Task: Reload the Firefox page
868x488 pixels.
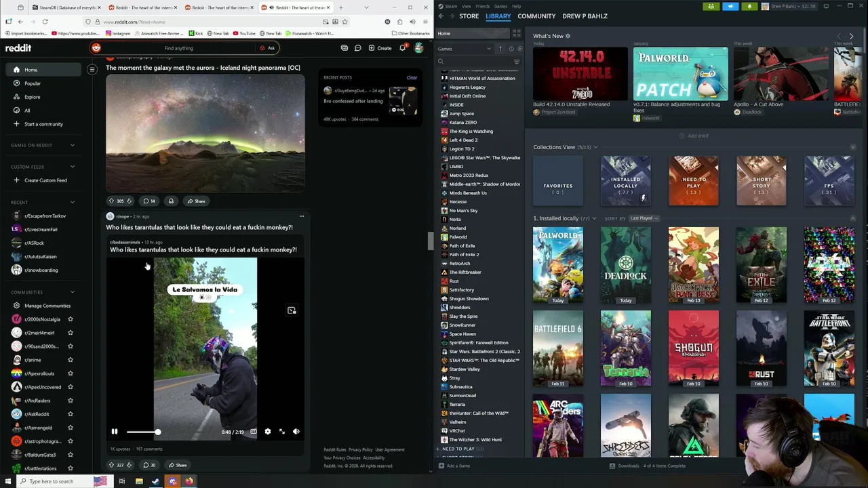Action: point(45,22)
